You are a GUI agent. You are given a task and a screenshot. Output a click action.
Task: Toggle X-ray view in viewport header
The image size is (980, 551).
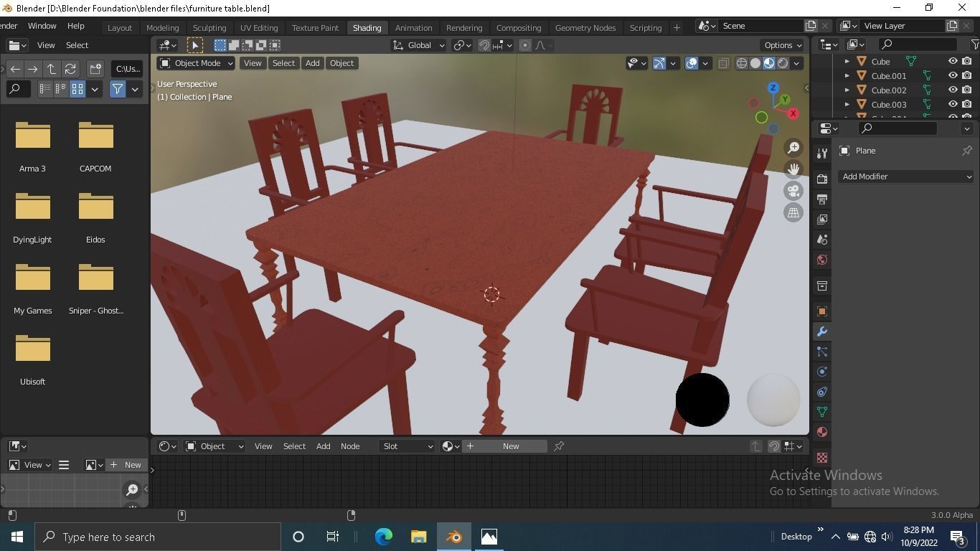(723, 63)
